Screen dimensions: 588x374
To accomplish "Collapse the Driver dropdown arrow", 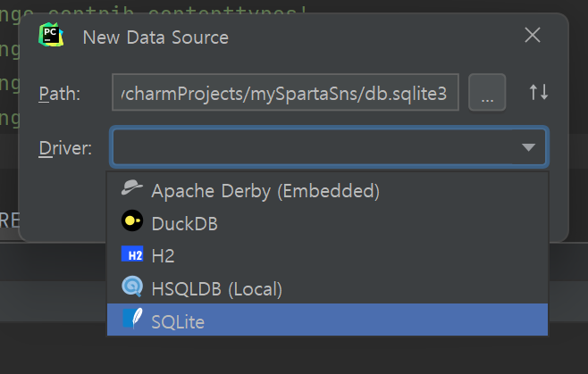I will point(528,147).
